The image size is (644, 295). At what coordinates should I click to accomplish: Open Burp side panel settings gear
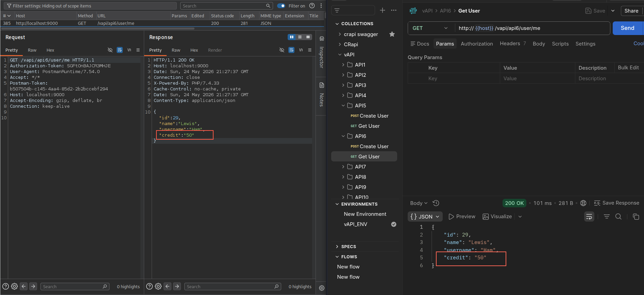point(322,288)
